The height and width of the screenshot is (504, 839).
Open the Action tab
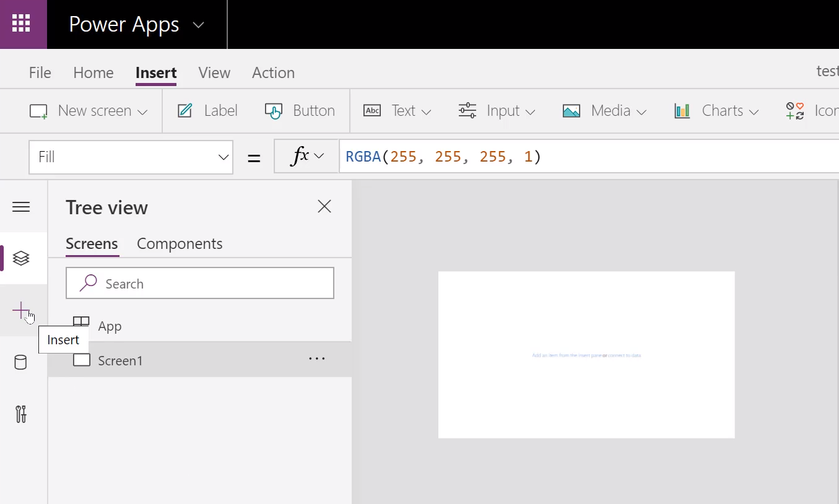273,72
